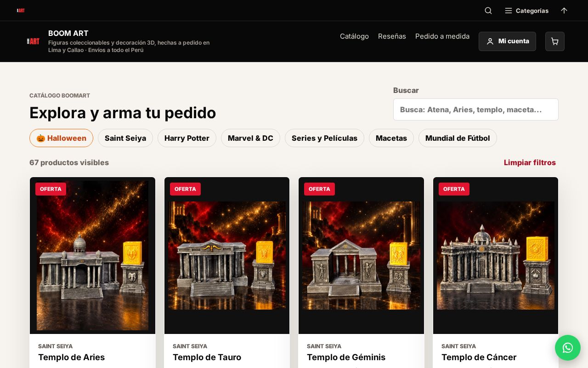Open the shopping cart icon
The width and height of the screenshot is (588, 368).
(555, 41)
